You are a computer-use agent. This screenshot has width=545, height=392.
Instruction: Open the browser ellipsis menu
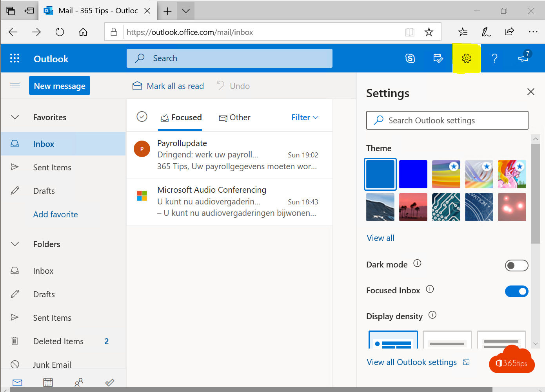click(533, 32)
